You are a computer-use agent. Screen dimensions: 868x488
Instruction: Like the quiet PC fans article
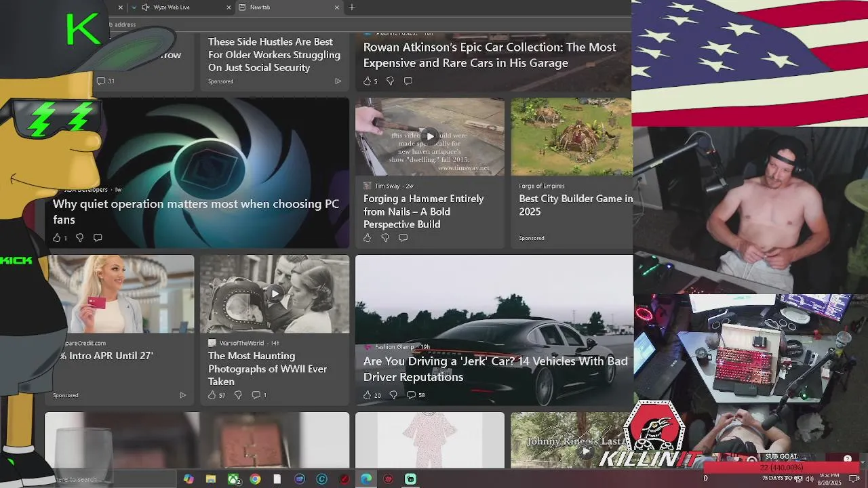[57, 238]
